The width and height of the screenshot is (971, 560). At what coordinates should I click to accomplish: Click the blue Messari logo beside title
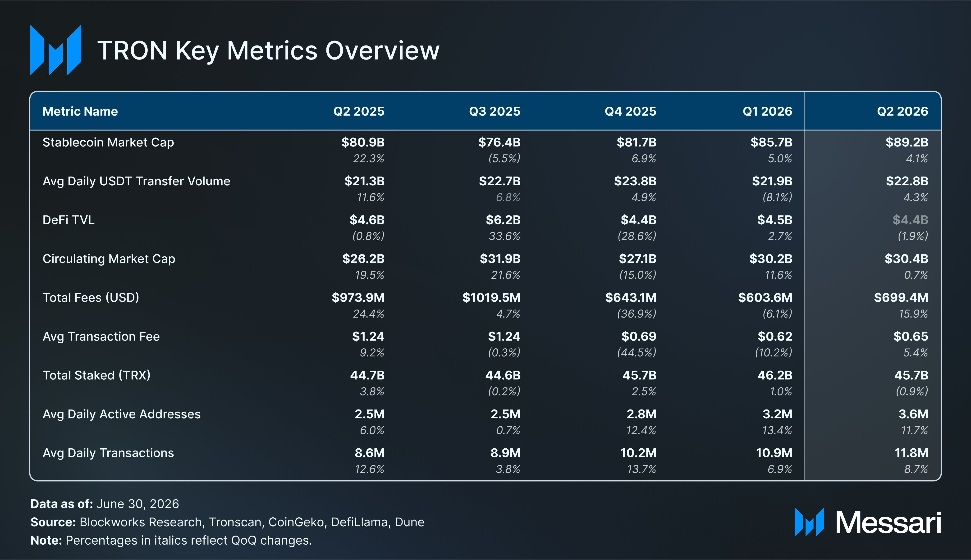coord(56,50)
